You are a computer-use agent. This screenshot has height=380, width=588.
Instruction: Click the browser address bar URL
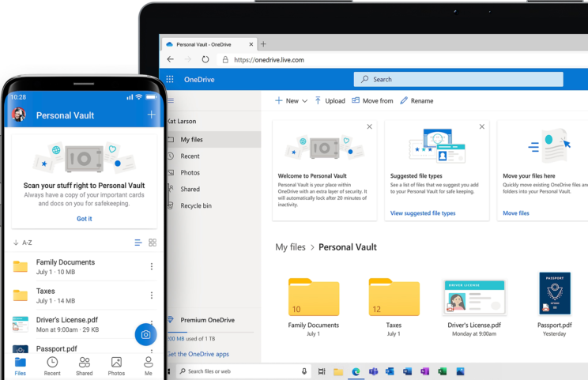pos(269,59)
